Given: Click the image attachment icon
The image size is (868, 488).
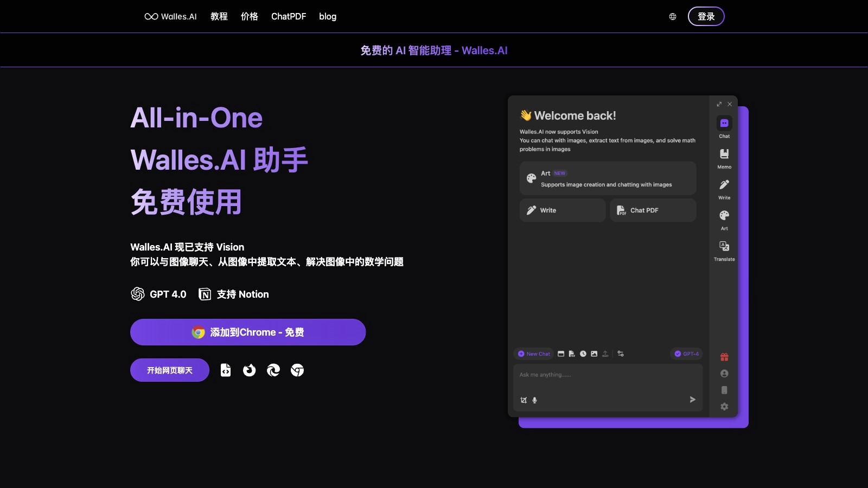Looking at the screenshot, I should point(595,354).
